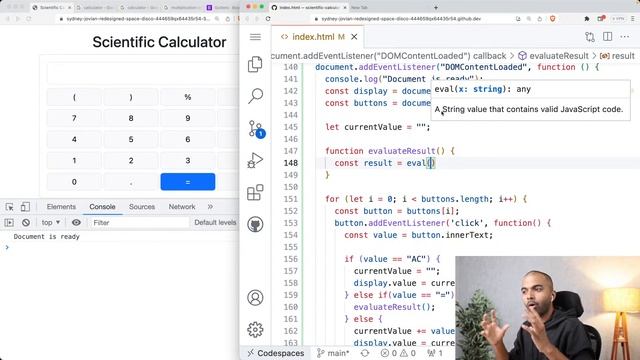Open the top JavaScript context dropdown
640x360 pixels.
(51, 222)
